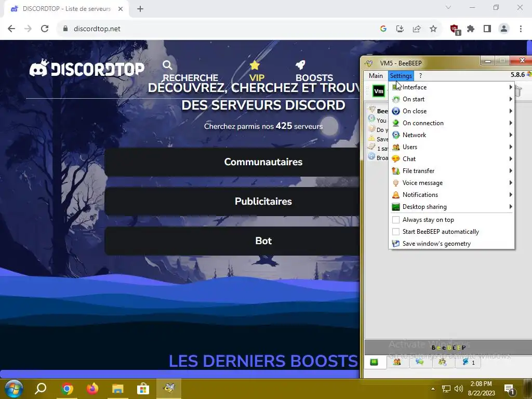532x399 pixels.
Task: Close the Settings menu via its menu bar item
Action: tap(401, 76)
